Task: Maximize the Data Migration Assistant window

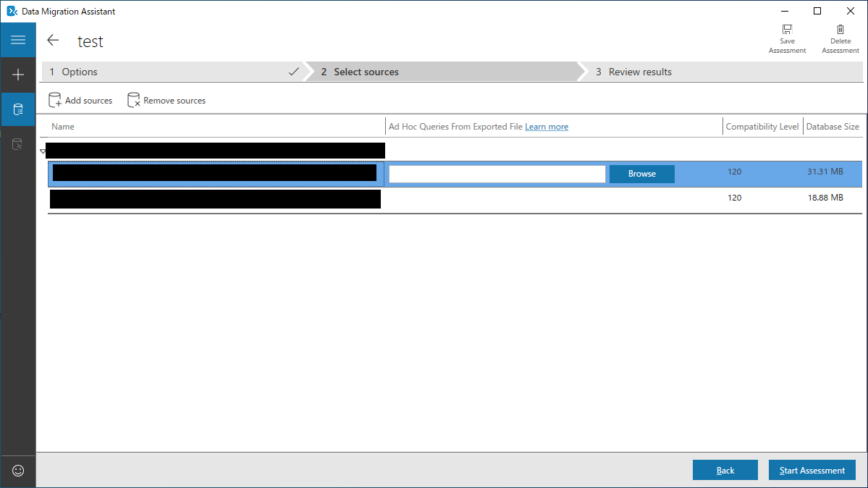Action: click(x=817, y=11)
